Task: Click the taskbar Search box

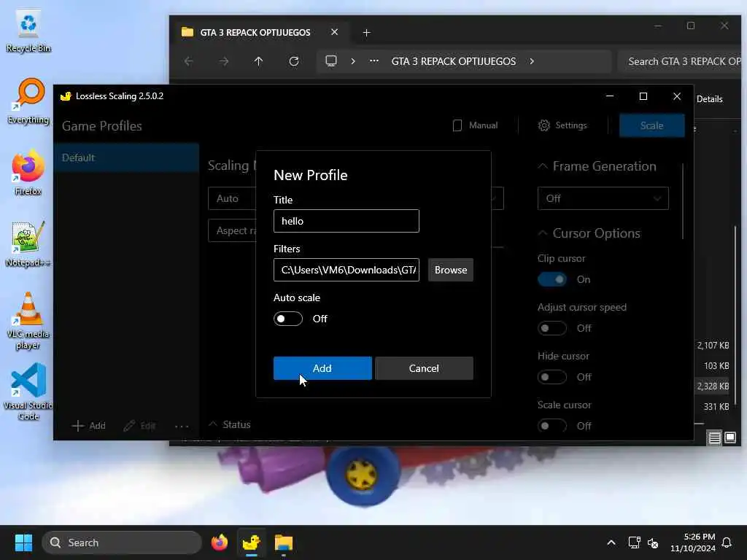Action: coord(122,542)
